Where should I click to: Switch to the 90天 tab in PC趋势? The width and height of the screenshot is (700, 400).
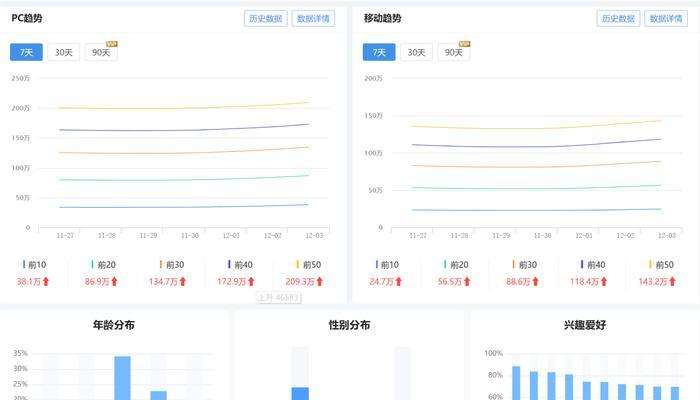coord(101,52)
